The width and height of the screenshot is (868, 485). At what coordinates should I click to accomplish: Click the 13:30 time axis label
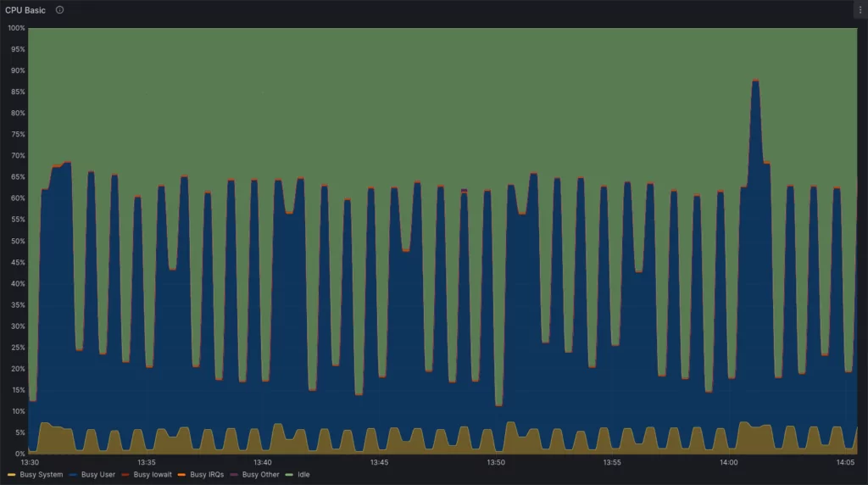pyautogui.click(x=30, y=463)
